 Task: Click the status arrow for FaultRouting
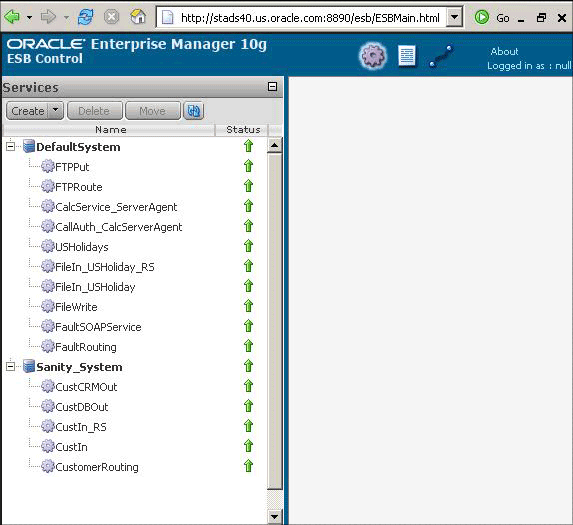tap(248, 346)
